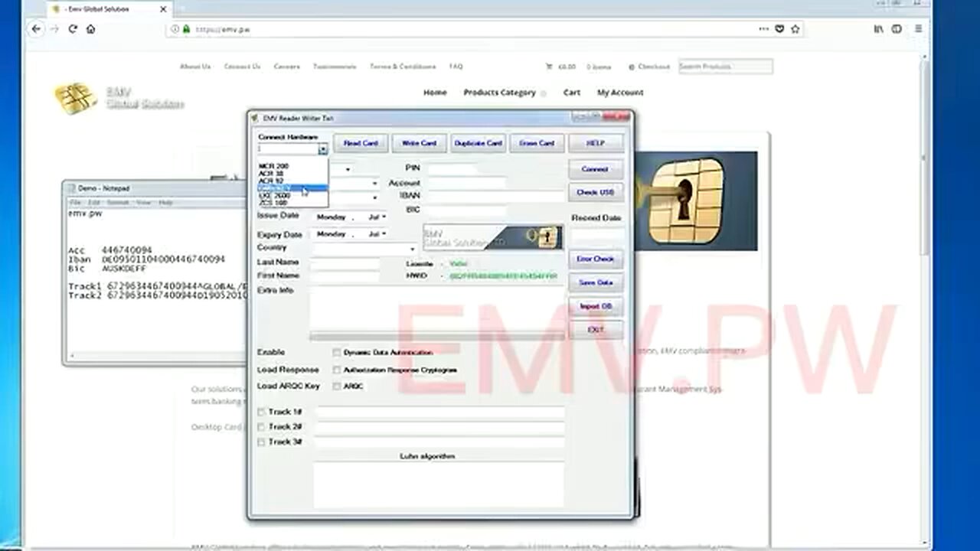The height and width of the screenshot is (551, 980).
Task: Click the Search Products field
Action: pos(725,67)
